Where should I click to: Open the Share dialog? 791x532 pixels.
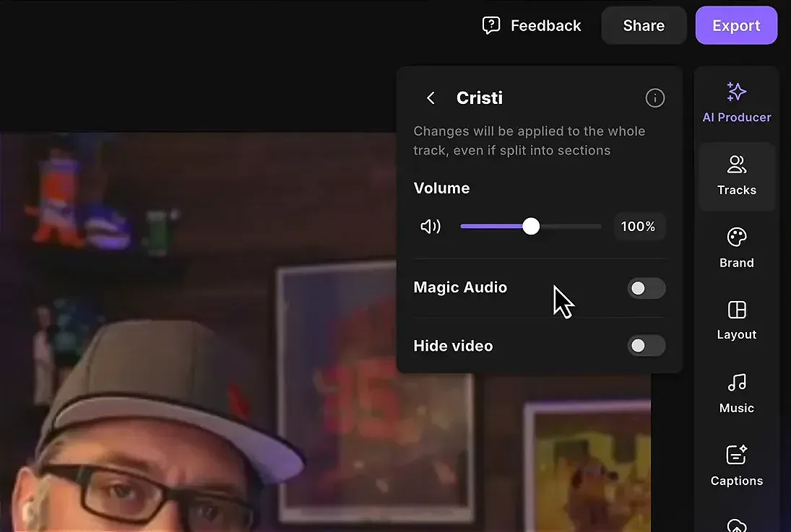pyautogui.click(x=643, y=25)
